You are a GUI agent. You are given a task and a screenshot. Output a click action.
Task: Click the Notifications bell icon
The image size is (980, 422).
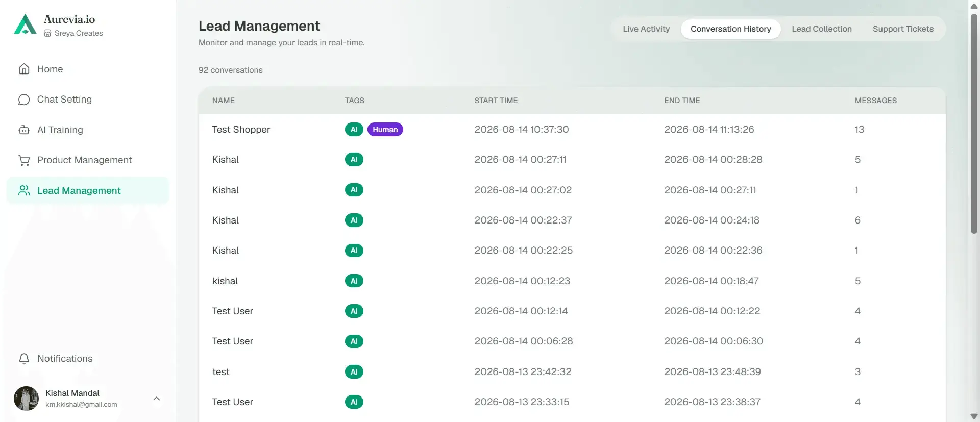pyautogui.click(x=24, y=359)
